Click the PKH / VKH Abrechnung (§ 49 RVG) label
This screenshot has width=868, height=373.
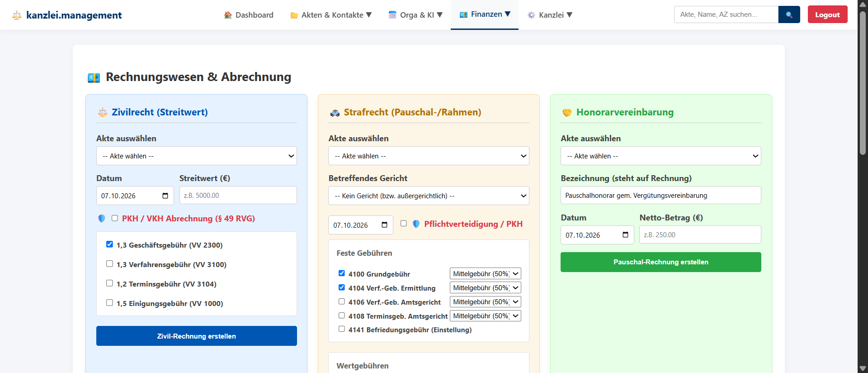pos(189,219)
